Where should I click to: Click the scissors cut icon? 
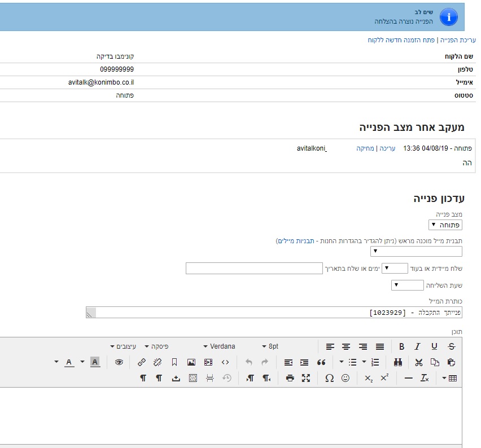pyautogui.click(x=418, y=362)
